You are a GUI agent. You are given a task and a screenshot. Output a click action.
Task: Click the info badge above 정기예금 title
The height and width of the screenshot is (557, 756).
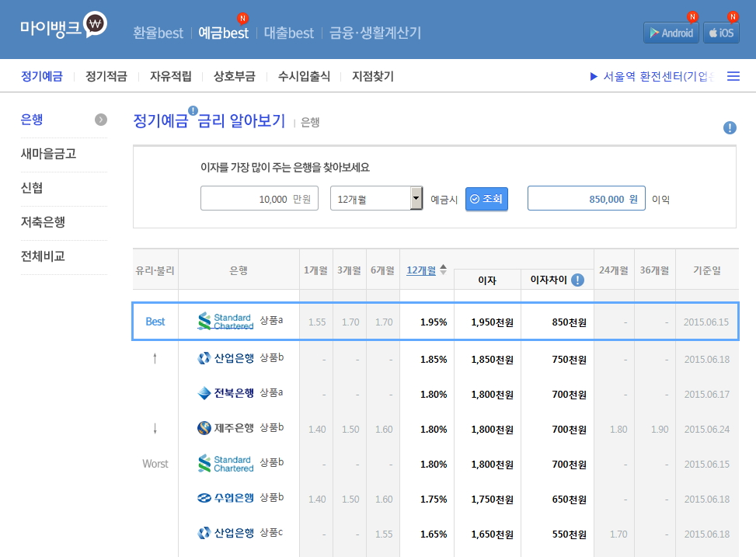193,110
